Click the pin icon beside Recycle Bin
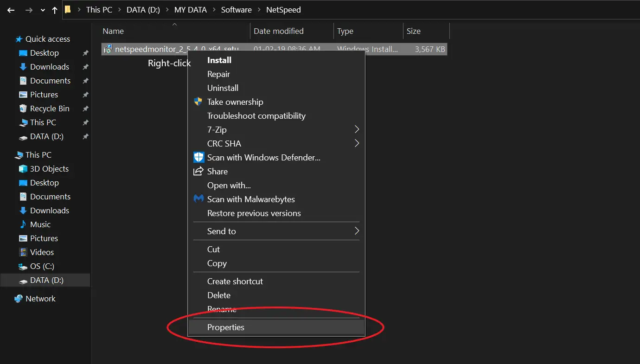This screenshot has width=640, height=364. pos(85,109)
